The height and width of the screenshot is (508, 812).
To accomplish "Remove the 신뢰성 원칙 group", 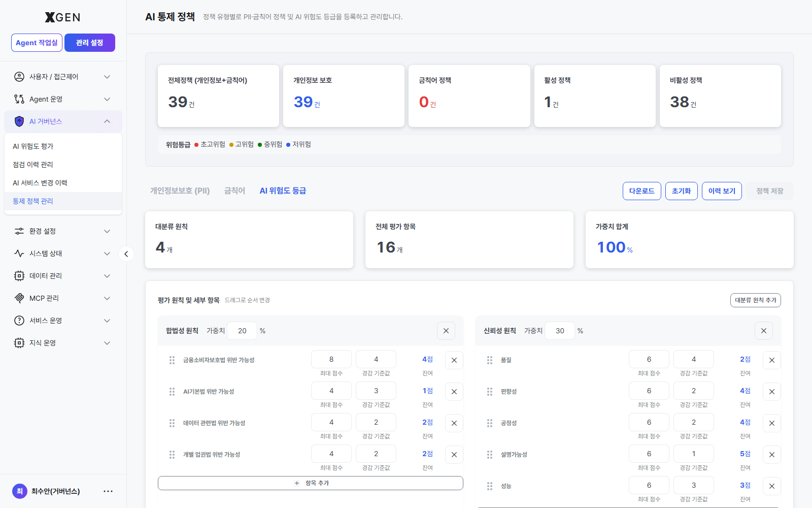I will click(x=764, y=331).
